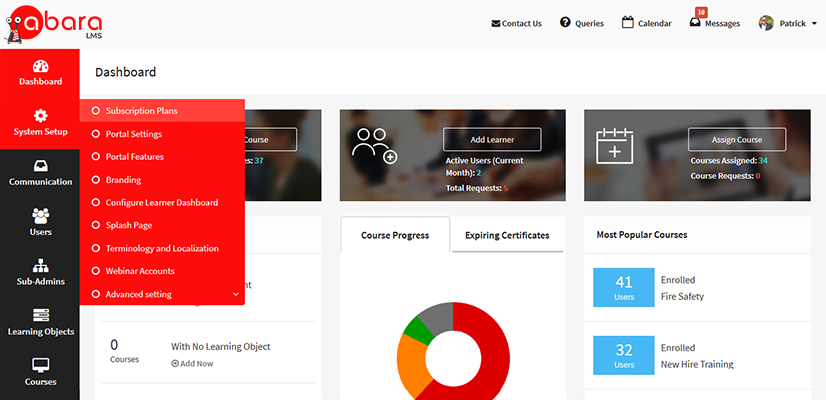Click the Contact Us envelope icon
This screenshot has height=400, width=826.
(496, 24)
